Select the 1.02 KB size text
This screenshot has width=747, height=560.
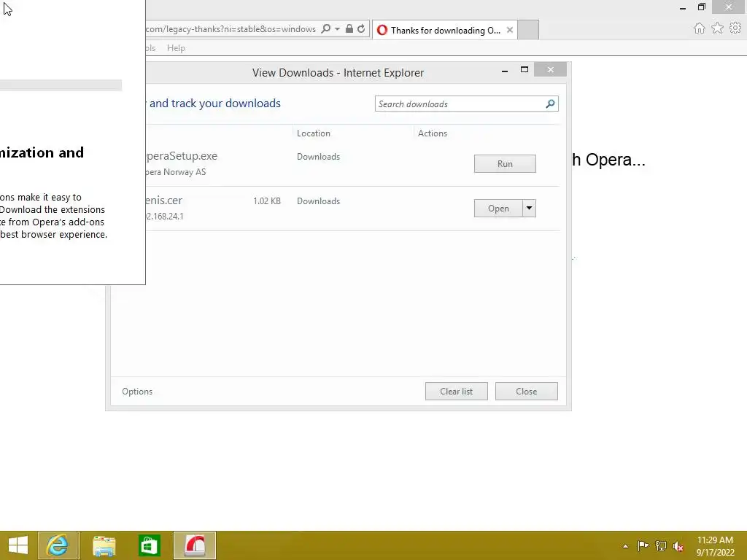click(x=267, y=201)
